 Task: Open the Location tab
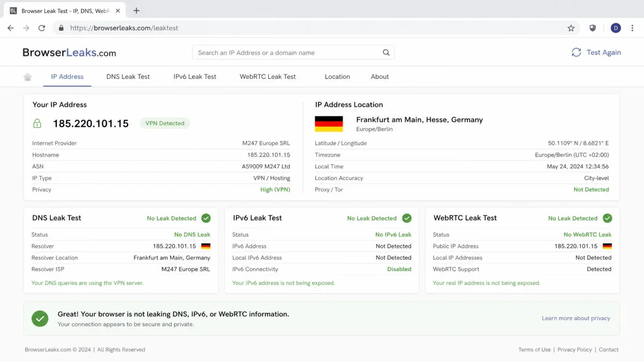pyautogui.click(x=337, y=77)
